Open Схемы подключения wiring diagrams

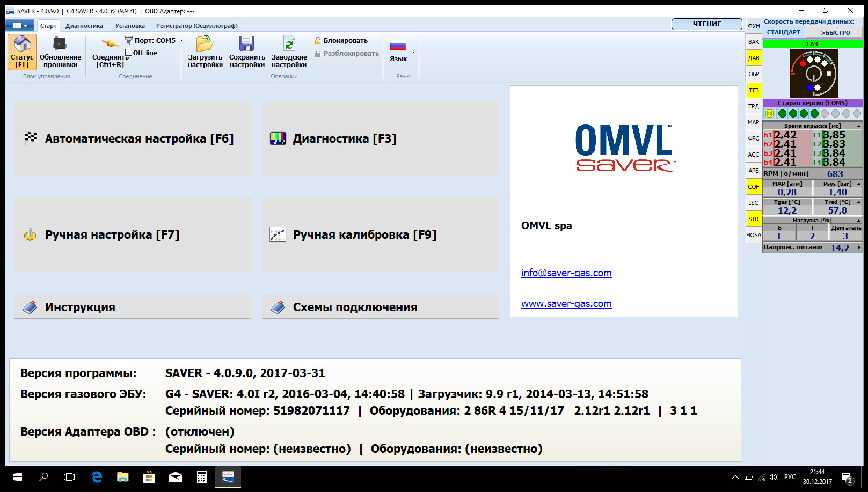(381, 307)
